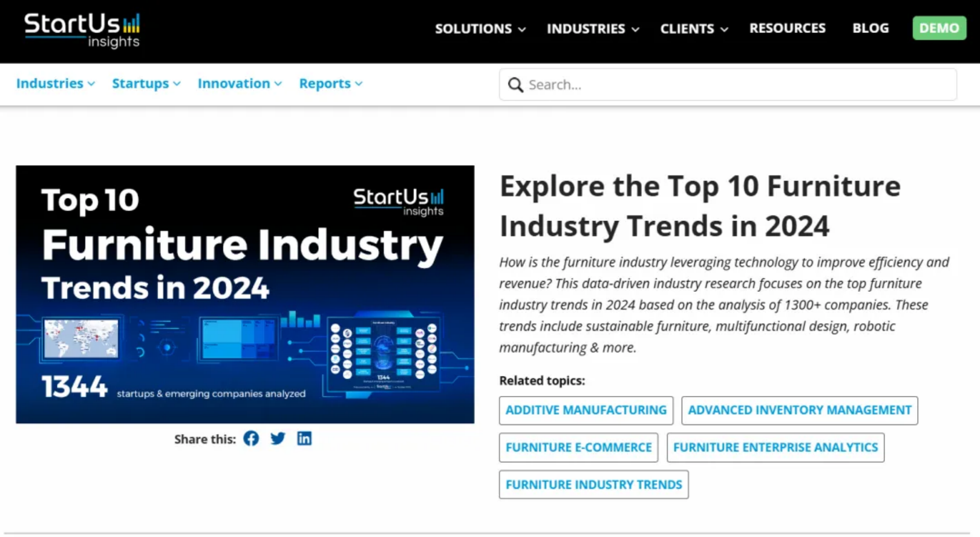Open the Clients dropdown
This screenshot has height=537, width=980.
694,28
